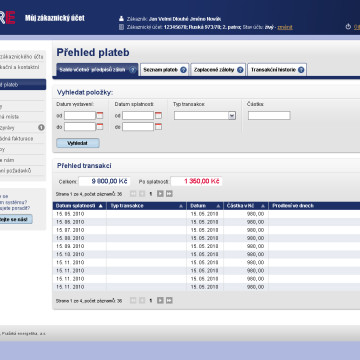Click the unread badge next to Zprávy
Screen dimensions: 360x360
tap(41, 127)
